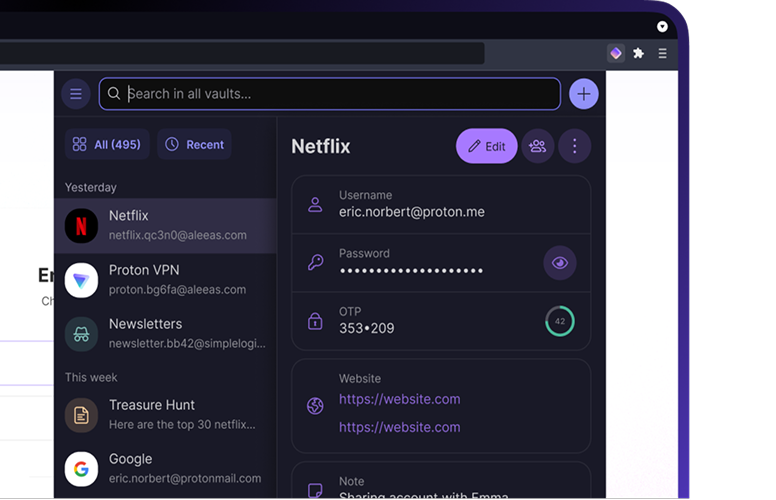Open the share users icon for Netflix
The image size is (776, 500).
point(538,146)
